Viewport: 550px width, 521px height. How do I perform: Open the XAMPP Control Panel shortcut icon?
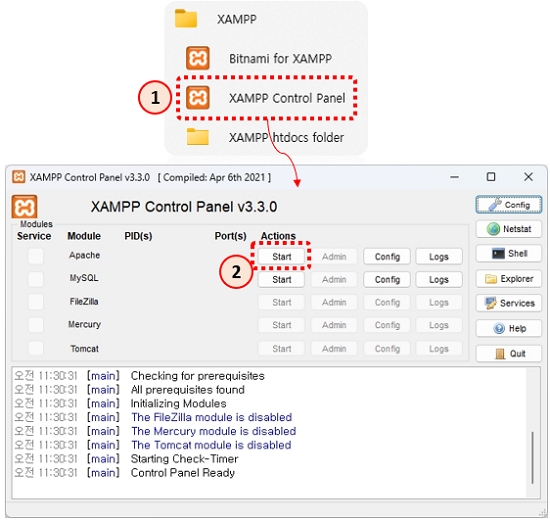pos(198,98)
